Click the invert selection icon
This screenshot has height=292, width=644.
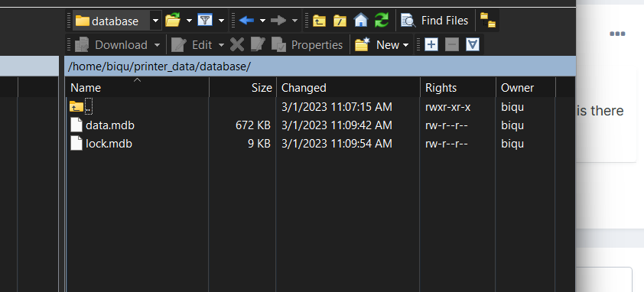point(473,44)
